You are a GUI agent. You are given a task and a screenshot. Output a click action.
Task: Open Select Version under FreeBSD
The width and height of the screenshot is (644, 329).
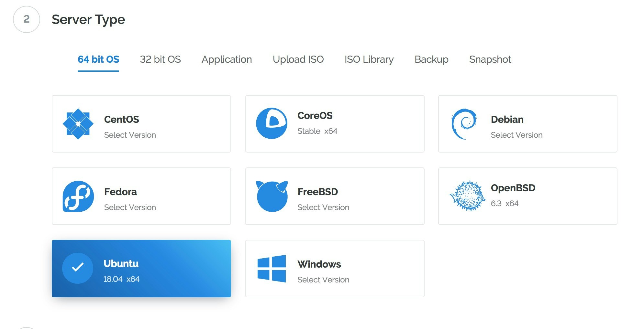[323, 207]
